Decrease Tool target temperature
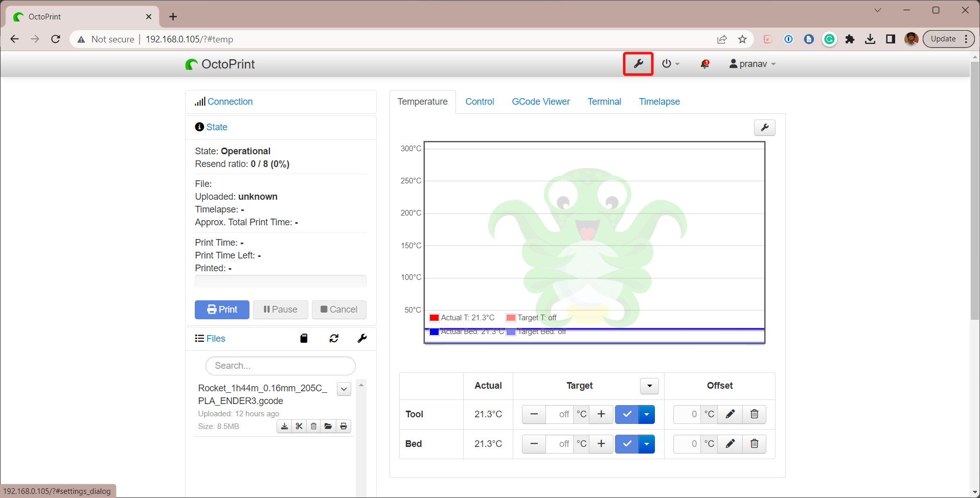 [x=534, y=414]
